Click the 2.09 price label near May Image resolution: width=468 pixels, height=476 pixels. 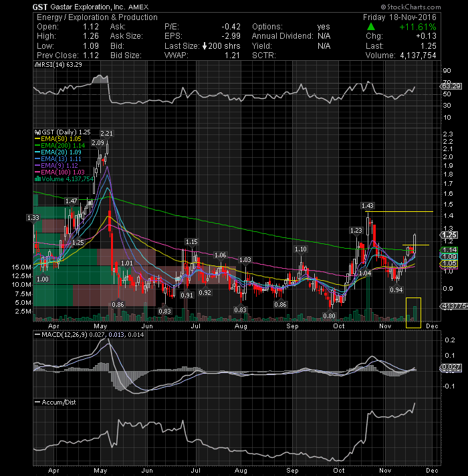[x=98, y=142]
